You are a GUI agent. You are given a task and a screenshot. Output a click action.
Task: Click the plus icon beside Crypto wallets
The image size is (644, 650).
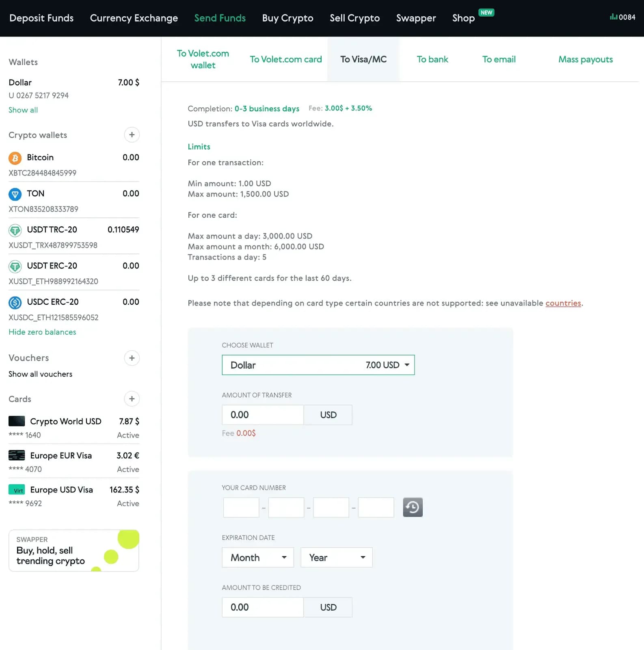pyautogui.click(x=132, y=135)
